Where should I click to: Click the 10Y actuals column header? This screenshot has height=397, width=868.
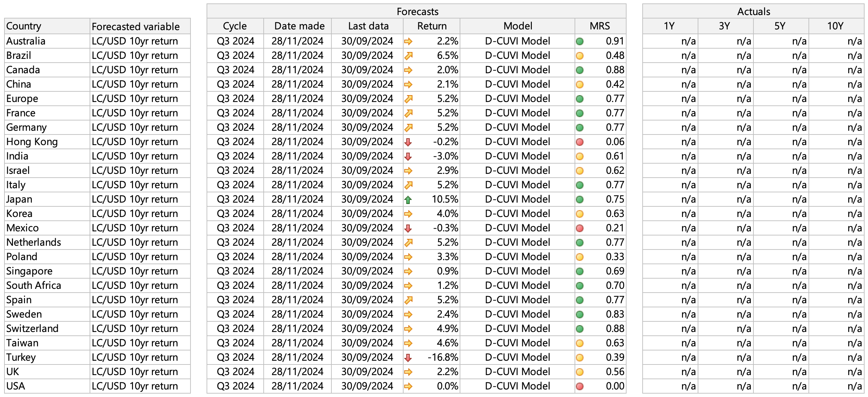pyautogui.click(x=836, y=26)
